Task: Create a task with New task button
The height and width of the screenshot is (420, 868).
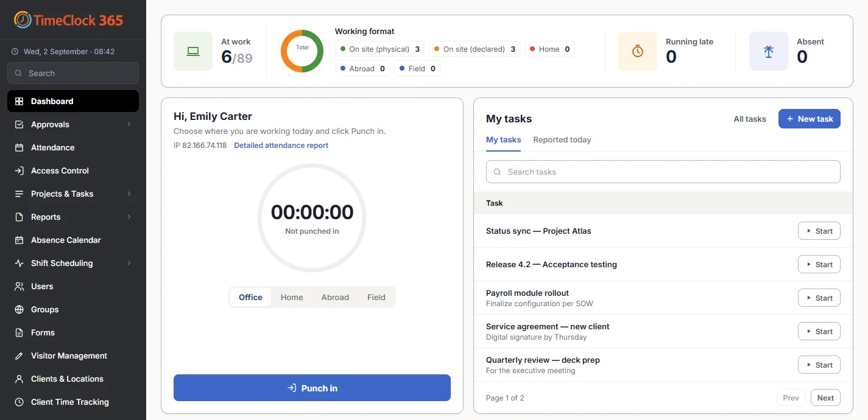Action: click(810, 119)
